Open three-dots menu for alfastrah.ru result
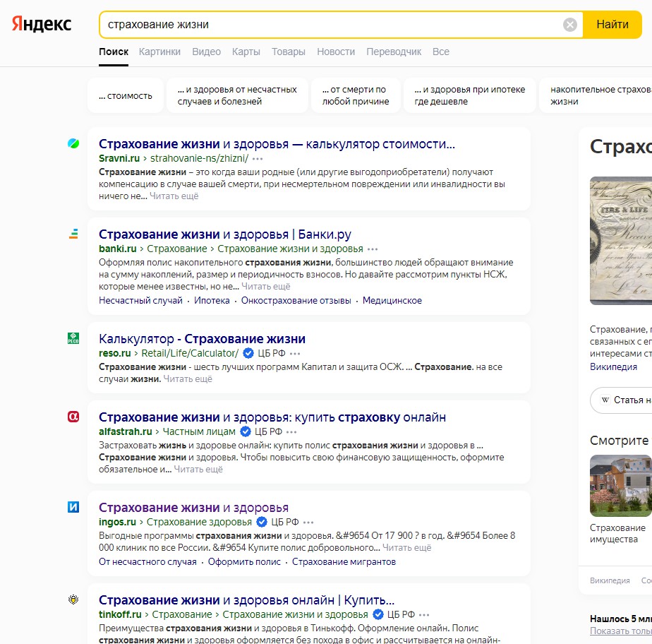 click(x=291, y=432)
